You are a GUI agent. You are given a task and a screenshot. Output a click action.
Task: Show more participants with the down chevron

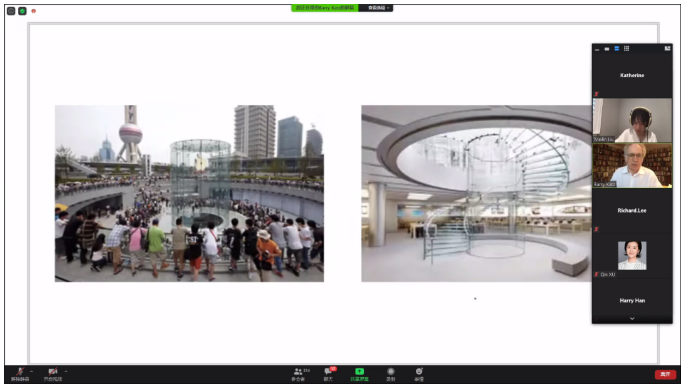(632, 319)
